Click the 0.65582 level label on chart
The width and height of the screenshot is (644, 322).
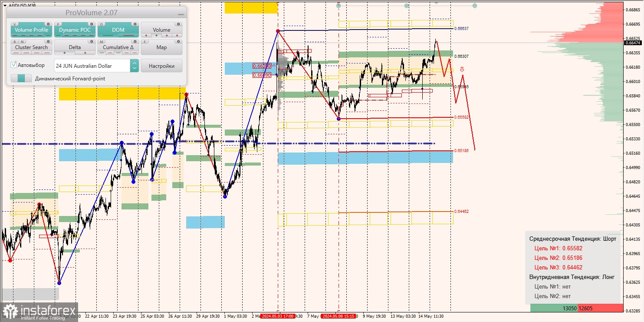coord(461,117)
